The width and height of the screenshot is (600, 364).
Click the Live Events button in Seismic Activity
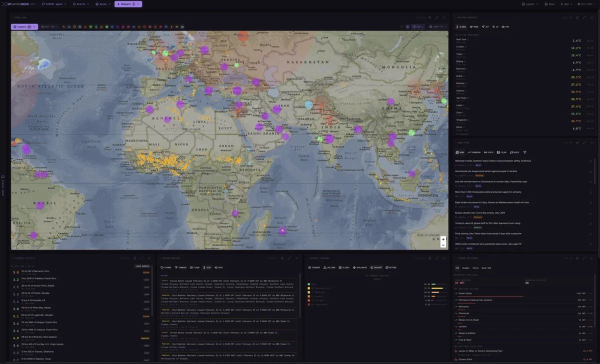pyautogui.click(x=142, y=266)
